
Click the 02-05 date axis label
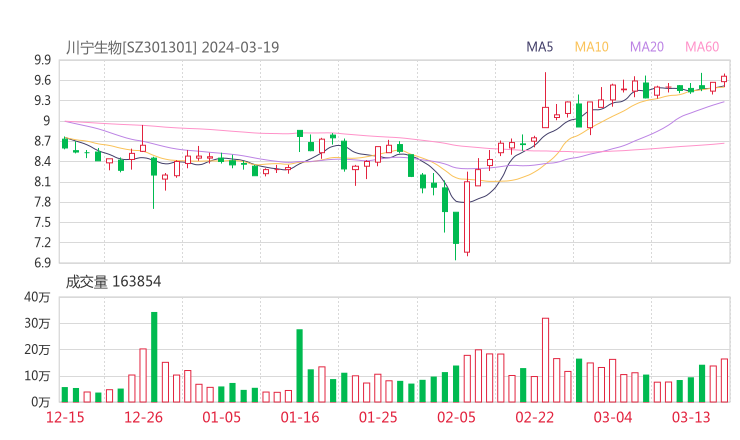tap(456, 417)
